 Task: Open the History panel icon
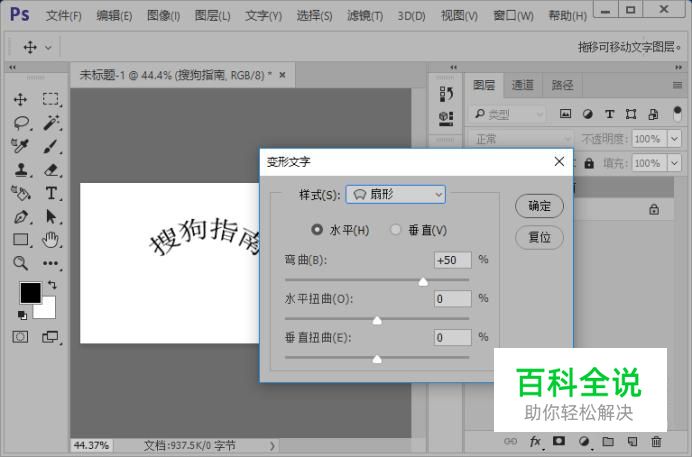click(446, 94)
